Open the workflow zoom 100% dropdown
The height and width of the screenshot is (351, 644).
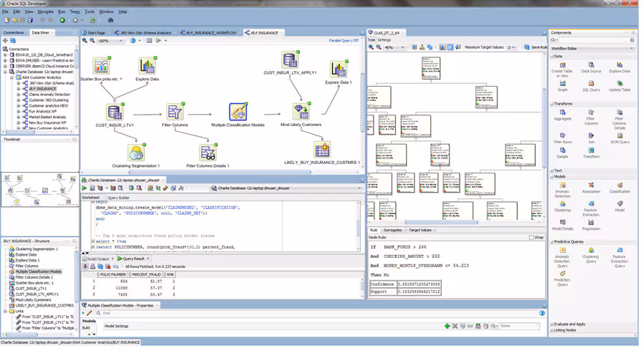click(x=120, y=41)
